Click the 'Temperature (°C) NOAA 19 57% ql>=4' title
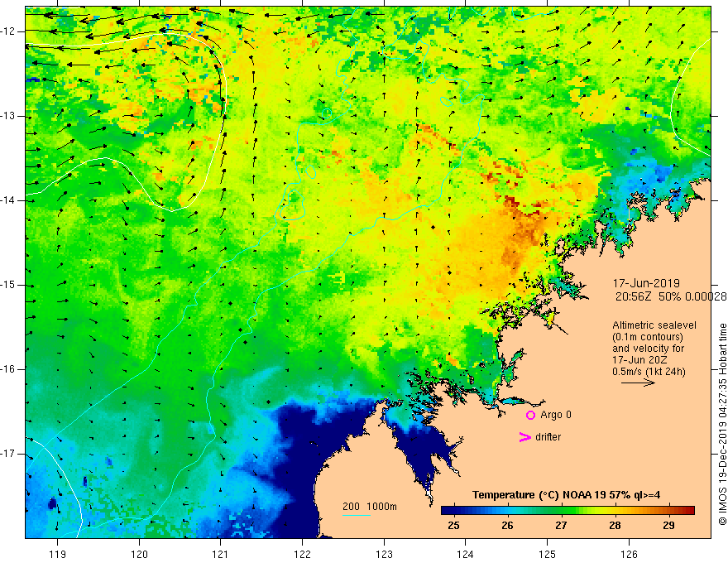728x563 pixels. pos(566,495)
